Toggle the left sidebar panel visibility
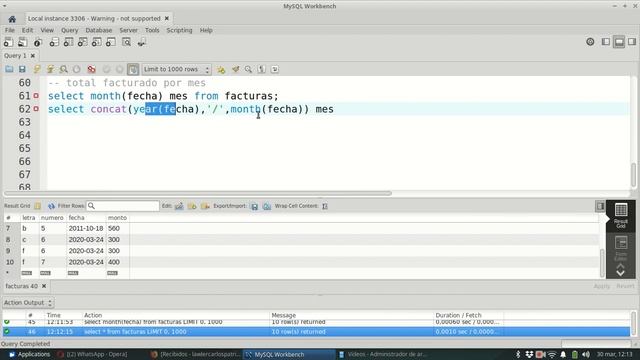640x360 pixels. click(x=606, y=42)
